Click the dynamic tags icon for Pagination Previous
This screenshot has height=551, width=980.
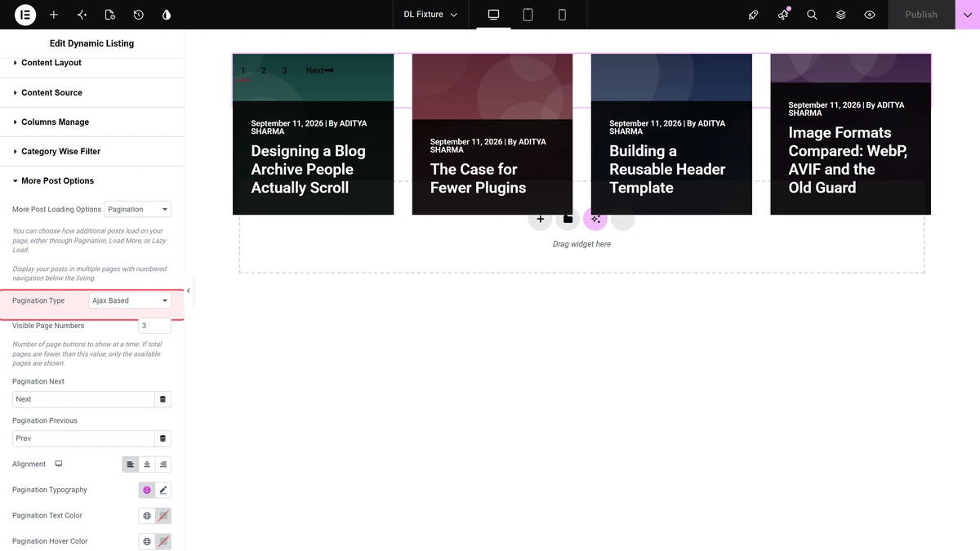163,438
